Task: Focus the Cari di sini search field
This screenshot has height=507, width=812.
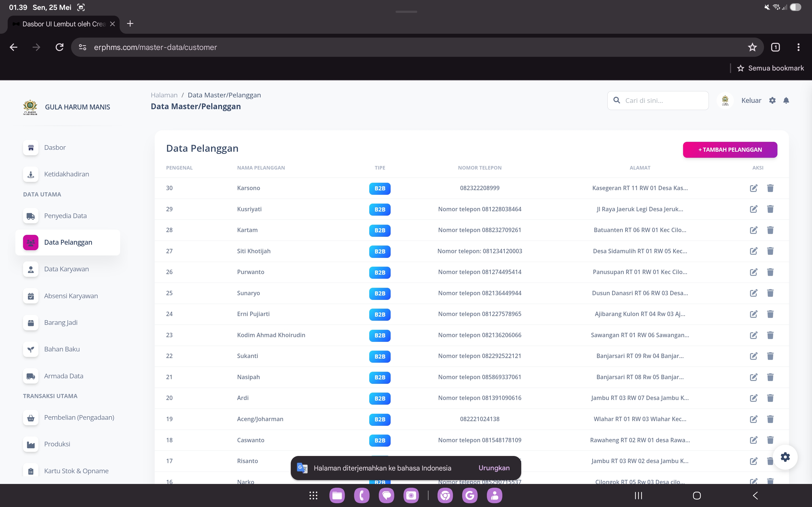Action: click(x=658, y=100)
